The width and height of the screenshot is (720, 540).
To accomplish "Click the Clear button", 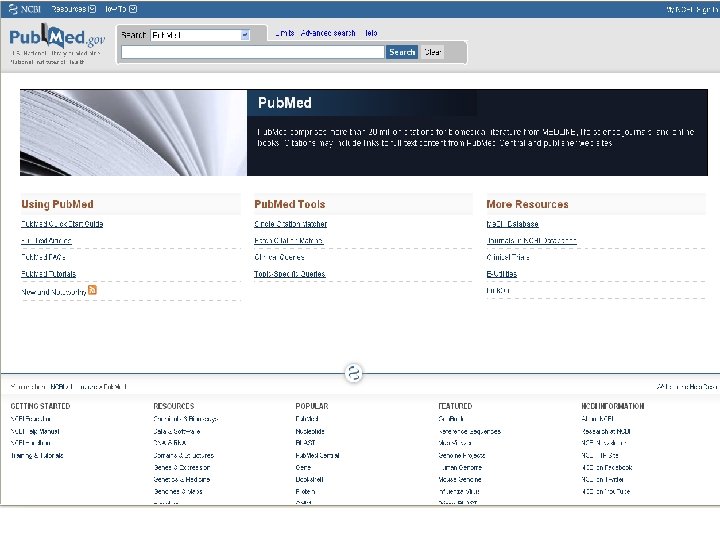I will click(433, 52).
